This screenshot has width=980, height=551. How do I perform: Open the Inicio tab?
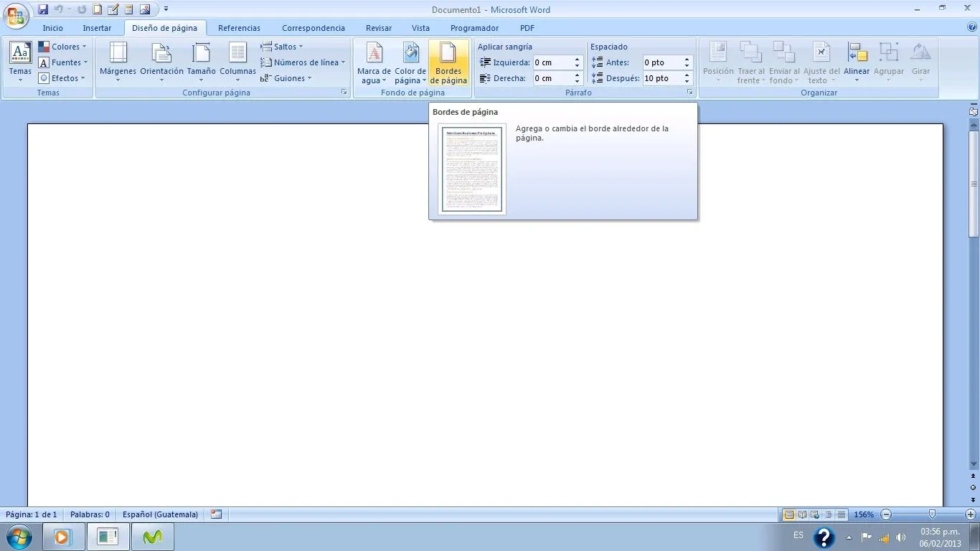coord(53,28)
